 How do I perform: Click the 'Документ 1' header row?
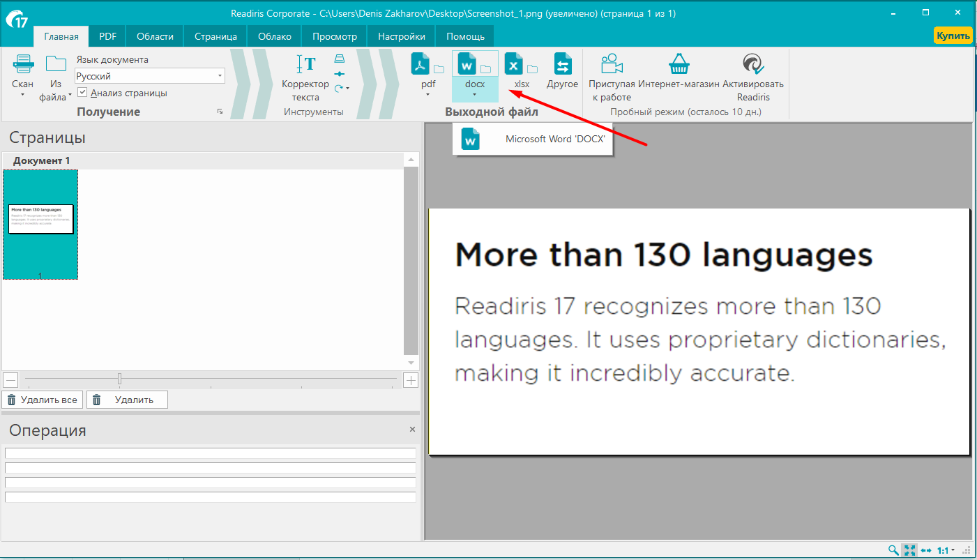[x=203, y=160]
